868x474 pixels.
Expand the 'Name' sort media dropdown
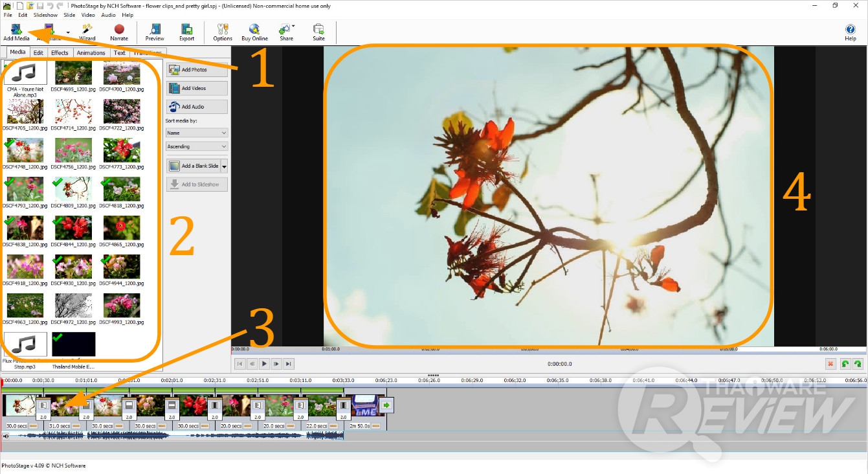coord(197,133)
